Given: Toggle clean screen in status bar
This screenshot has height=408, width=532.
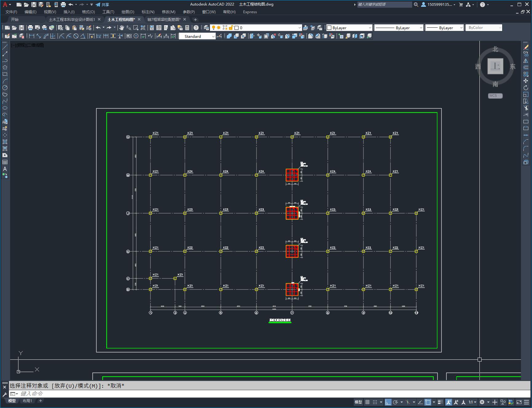Looking at the screenshot, I should [519, 402].
